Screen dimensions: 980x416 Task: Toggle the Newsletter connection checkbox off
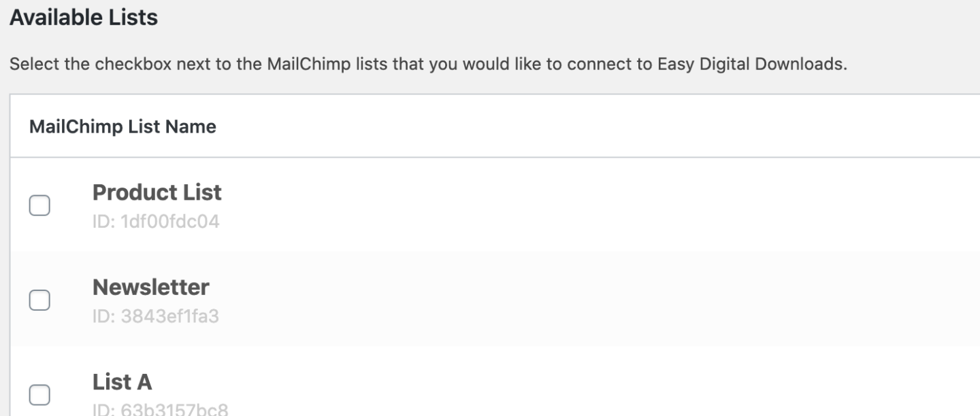click(x=39, y=300)
